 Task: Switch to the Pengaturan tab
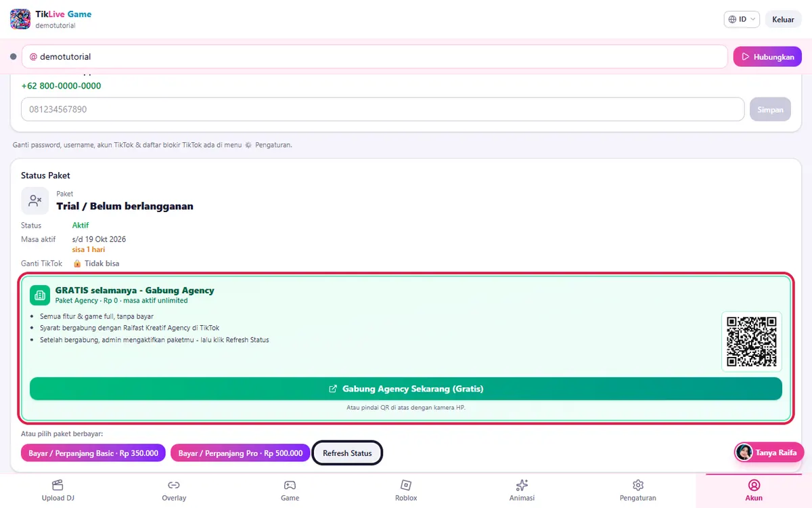click(x=638, y=491)
